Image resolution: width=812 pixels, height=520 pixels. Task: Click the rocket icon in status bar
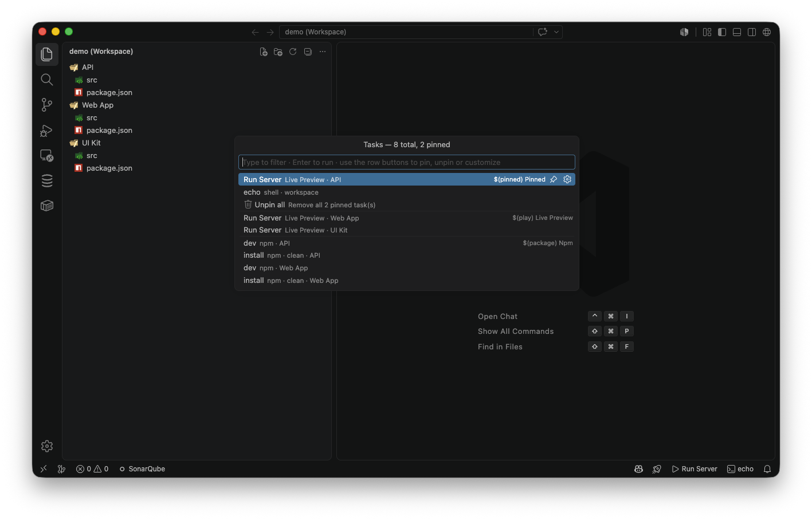click(657, 469)
